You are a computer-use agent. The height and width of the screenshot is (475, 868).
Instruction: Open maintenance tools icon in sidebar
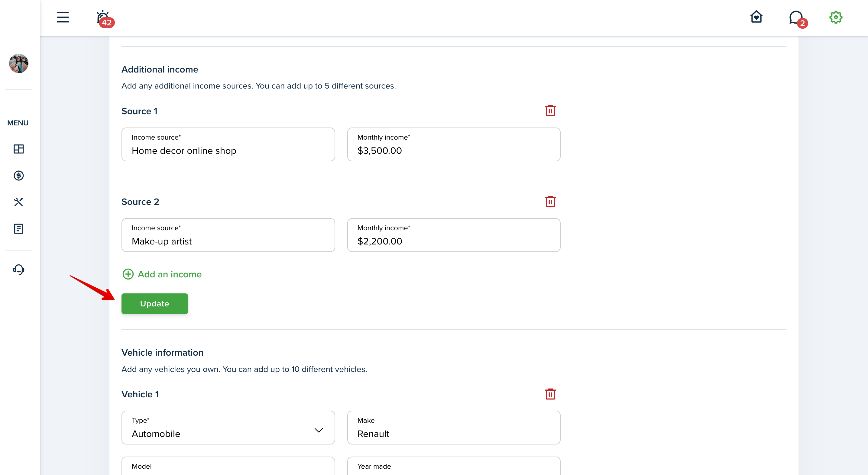click(x=18, y=202)
